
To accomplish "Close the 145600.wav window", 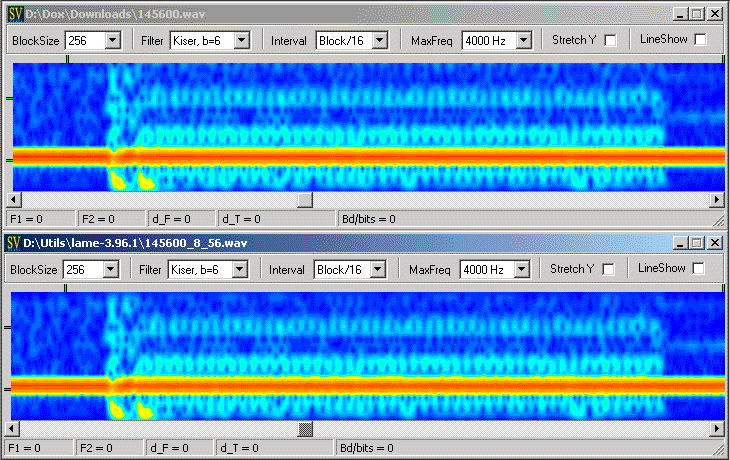I will click(714, 14).
